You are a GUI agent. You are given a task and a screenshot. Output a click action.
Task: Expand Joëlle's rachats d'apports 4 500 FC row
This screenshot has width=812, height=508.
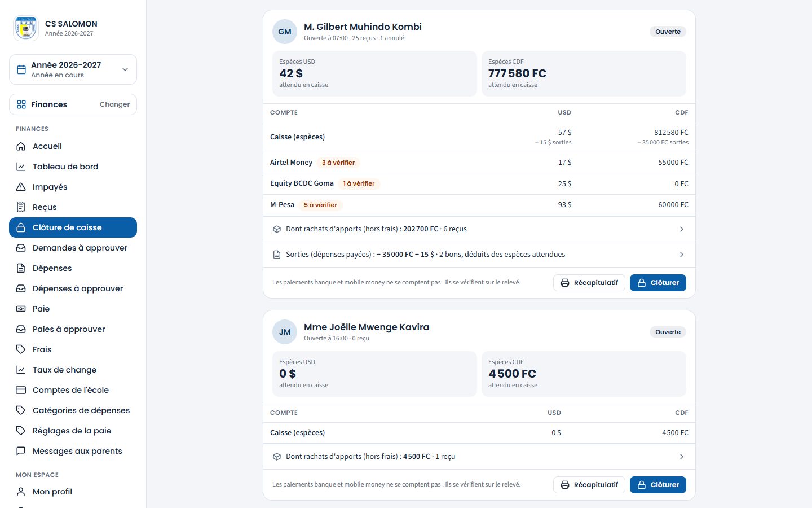[479, 457]
